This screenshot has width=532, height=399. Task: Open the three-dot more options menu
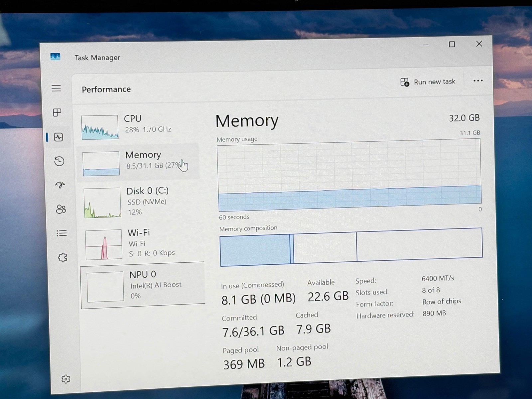[478, 81]
